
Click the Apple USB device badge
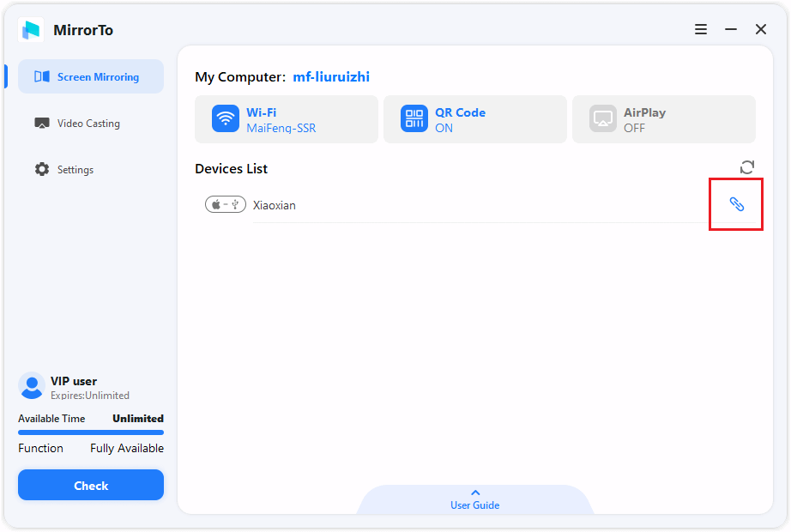pyautogui.click(x=226, y=204)
